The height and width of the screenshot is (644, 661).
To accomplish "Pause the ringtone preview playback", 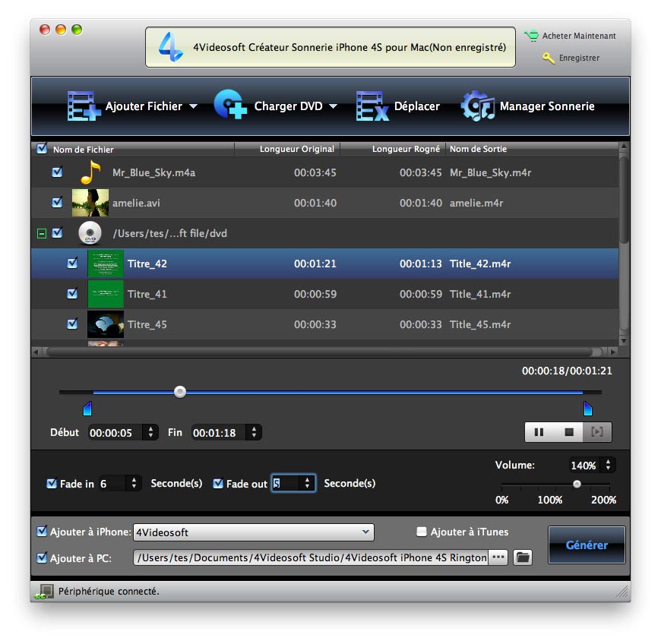I will coord(539,432).
